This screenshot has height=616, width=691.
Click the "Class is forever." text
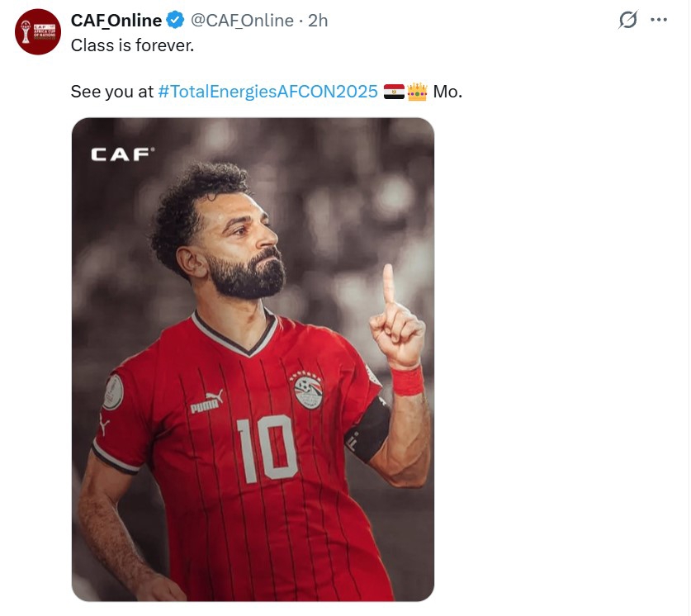(x=132, y=45)
